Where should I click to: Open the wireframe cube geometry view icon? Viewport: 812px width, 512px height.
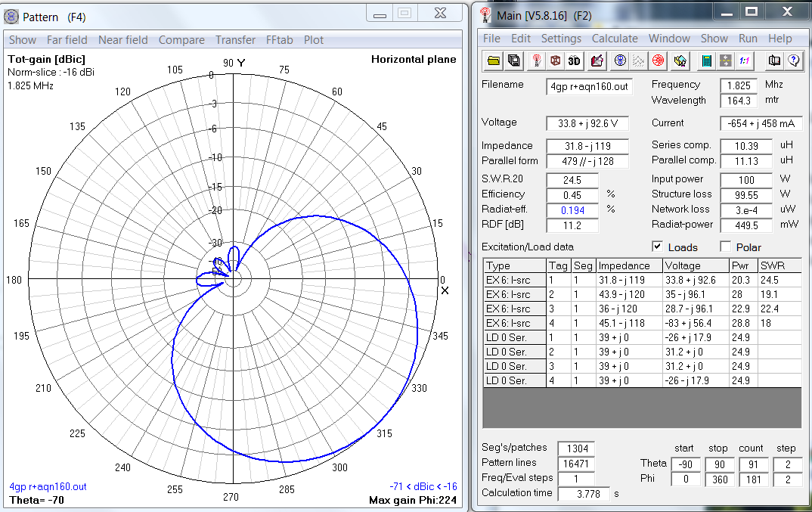555,61
